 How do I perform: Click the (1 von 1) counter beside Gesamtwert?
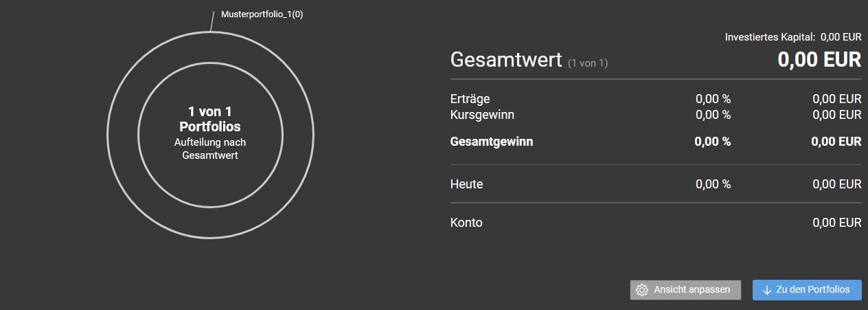click(x=588, y=63)
